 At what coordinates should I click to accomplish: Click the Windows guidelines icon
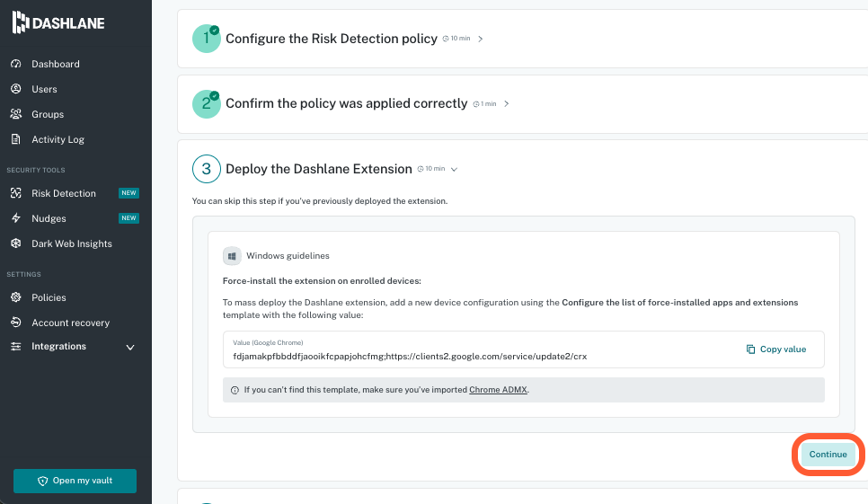[232, 256]
